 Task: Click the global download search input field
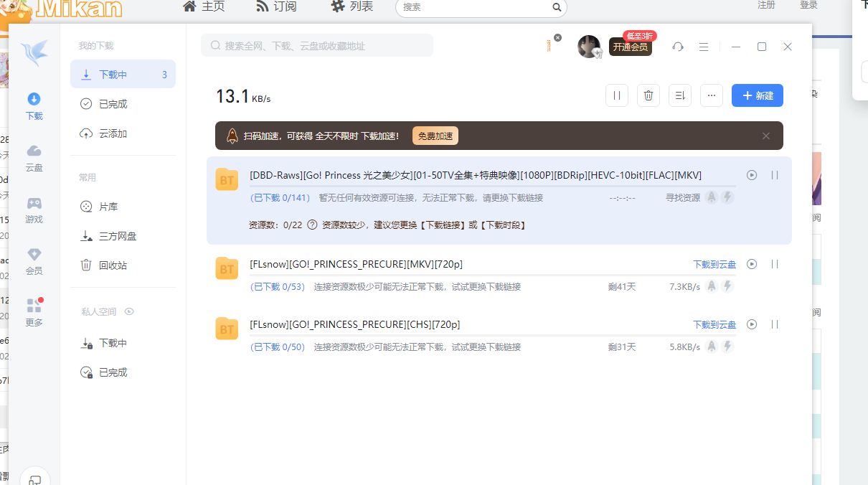(317, 45)
